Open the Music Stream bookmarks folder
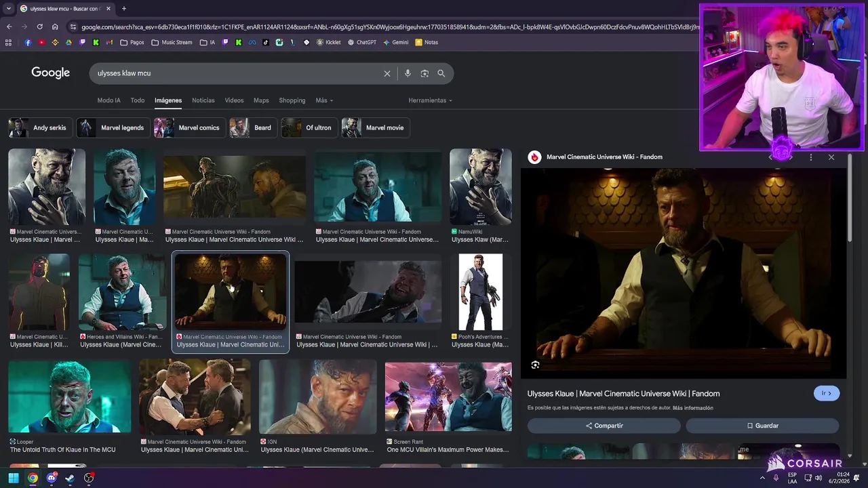This screenshot has height=488, width=868. [x=172, y=42]
